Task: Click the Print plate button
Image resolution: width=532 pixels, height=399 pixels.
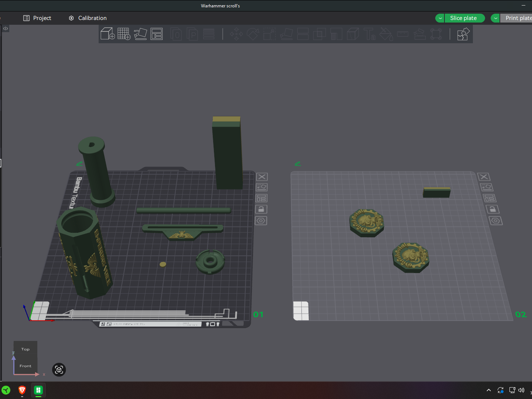Action: click(516, 18)
